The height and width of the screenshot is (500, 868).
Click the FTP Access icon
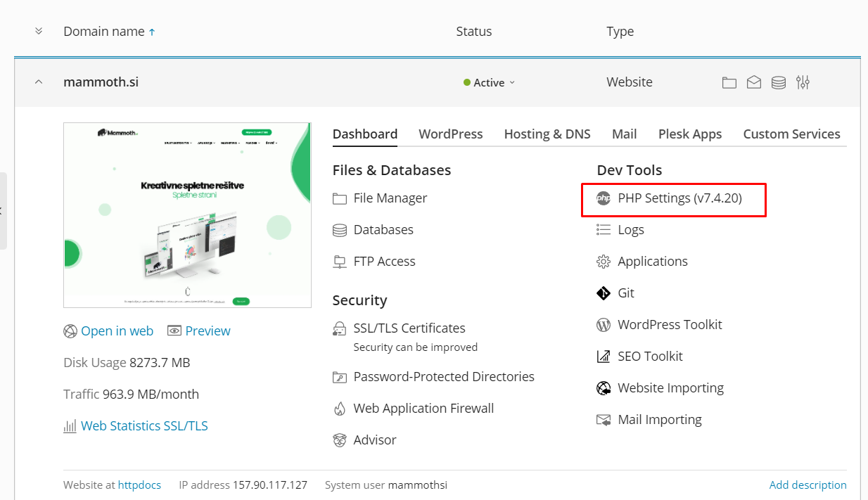click(x=340, y=262)
